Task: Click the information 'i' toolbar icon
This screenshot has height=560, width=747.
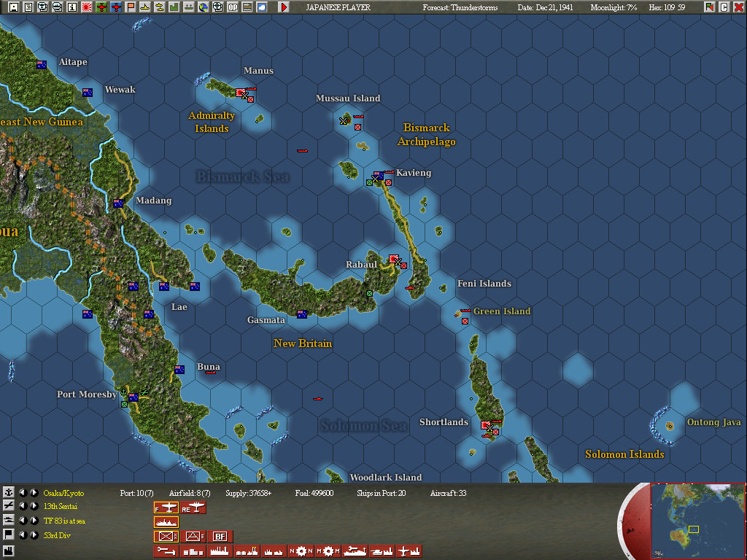Action: click(72, 7)
